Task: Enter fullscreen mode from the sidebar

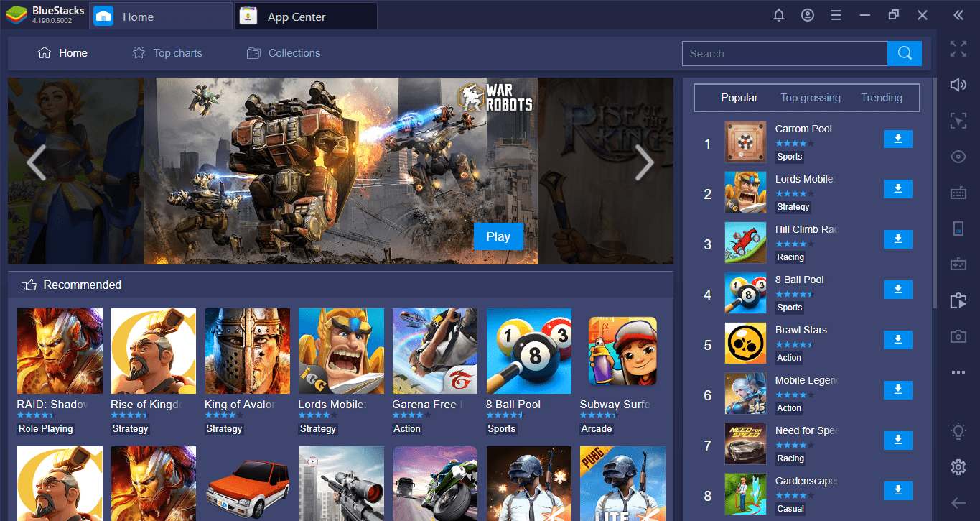Action: coord(958,49)
